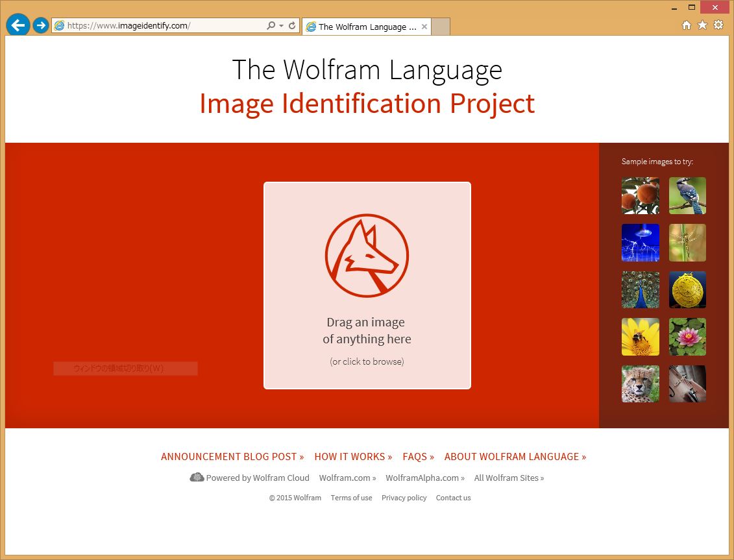Screen dimensions: 734x560
Task: Select the Wolfram Language browser tab
Action: point(367,27)
